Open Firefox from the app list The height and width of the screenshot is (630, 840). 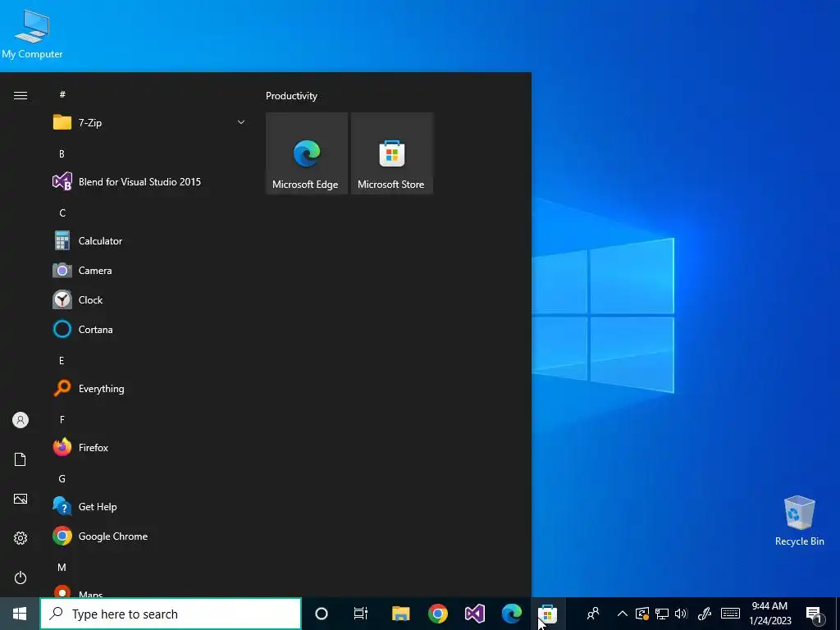[149, 447]
